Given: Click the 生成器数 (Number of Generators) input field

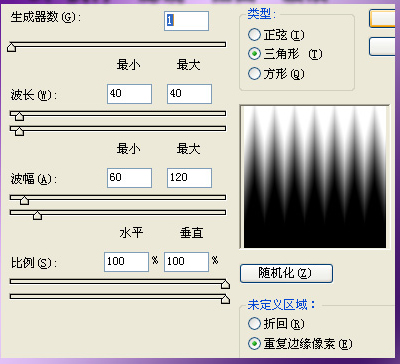Looking at the screenshot, I should tap(186, 21).
